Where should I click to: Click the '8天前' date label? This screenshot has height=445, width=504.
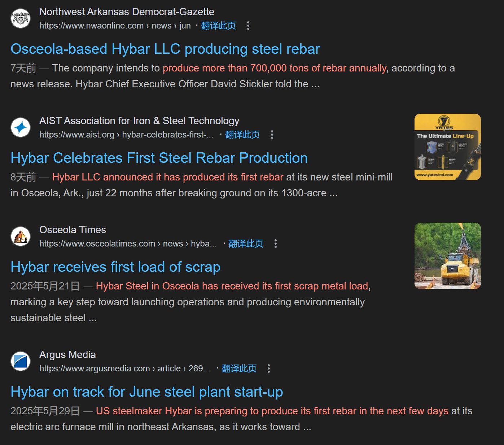point(23,177)
